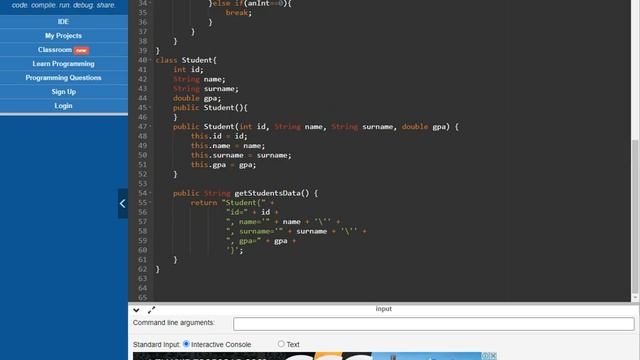The height and width of the screenshot is (360, 640).
Task: Fold the return statement at line 55
Action: pos(150,202)
